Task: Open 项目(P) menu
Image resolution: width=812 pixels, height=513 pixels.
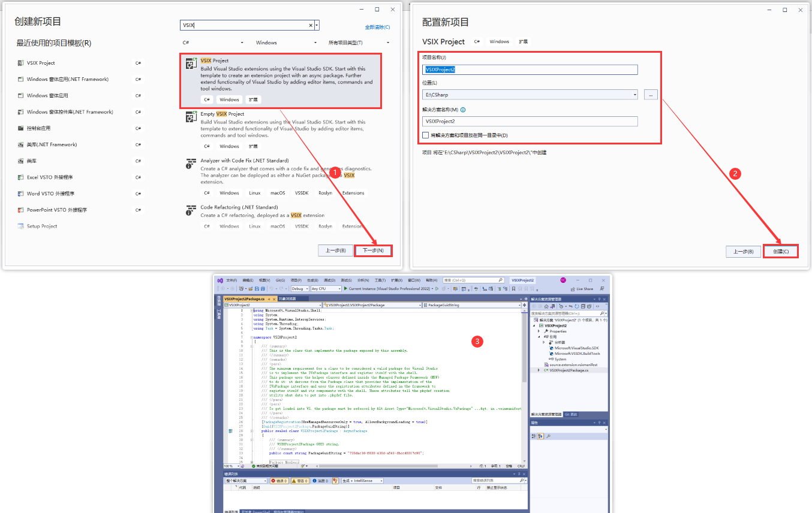Action: (296, 280)
